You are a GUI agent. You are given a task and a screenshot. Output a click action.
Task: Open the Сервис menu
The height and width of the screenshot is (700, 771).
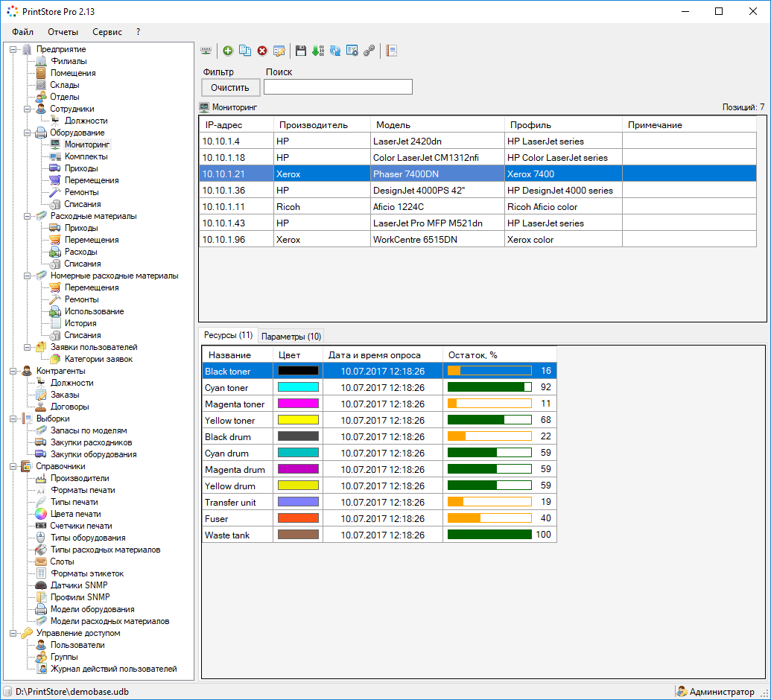107,32
